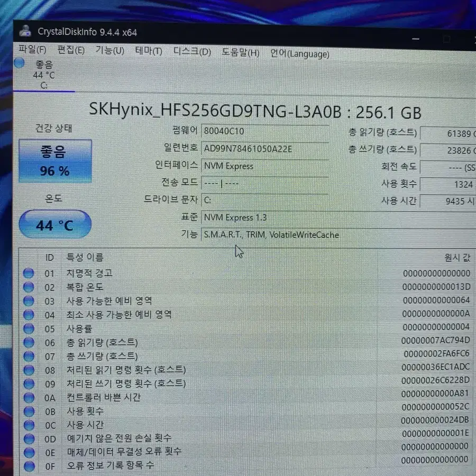Click the ID column header

tap(50, 258)
